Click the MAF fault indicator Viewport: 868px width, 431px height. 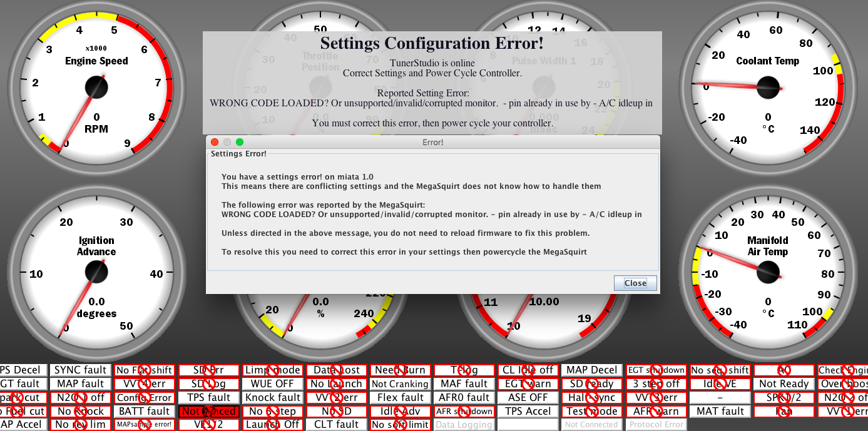click(x=464, y=383)
